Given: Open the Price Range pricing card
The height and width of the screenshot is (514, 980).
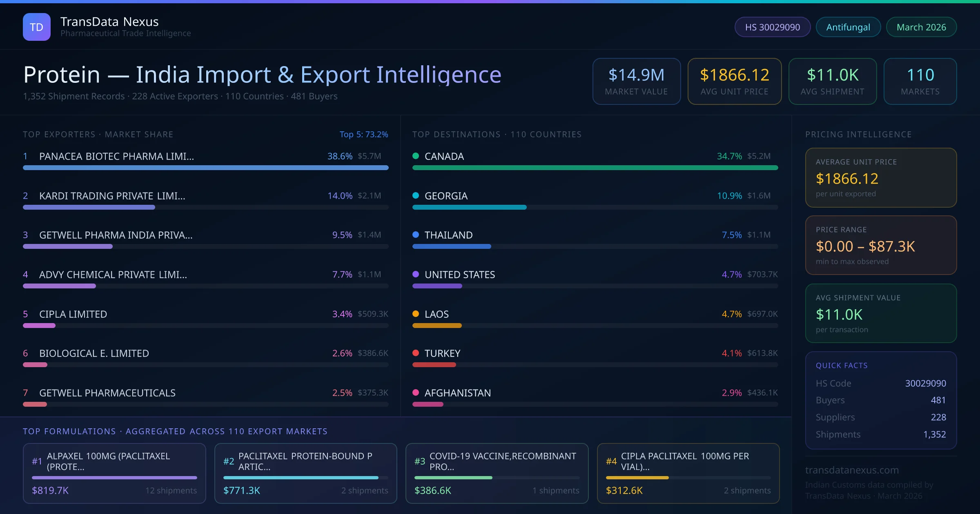Looking at the screenshot, I should (880, 245).
